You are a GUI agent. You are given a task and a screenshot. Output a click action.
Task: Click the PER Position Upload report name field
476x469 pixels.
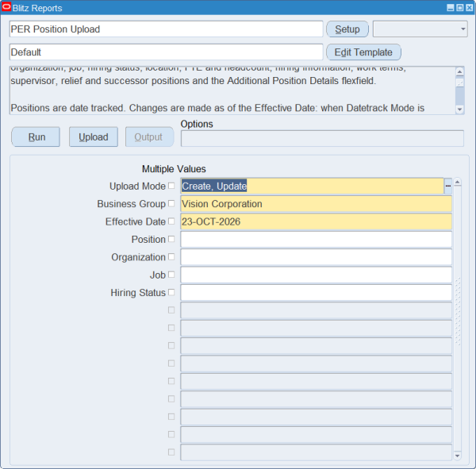point(166,29)
